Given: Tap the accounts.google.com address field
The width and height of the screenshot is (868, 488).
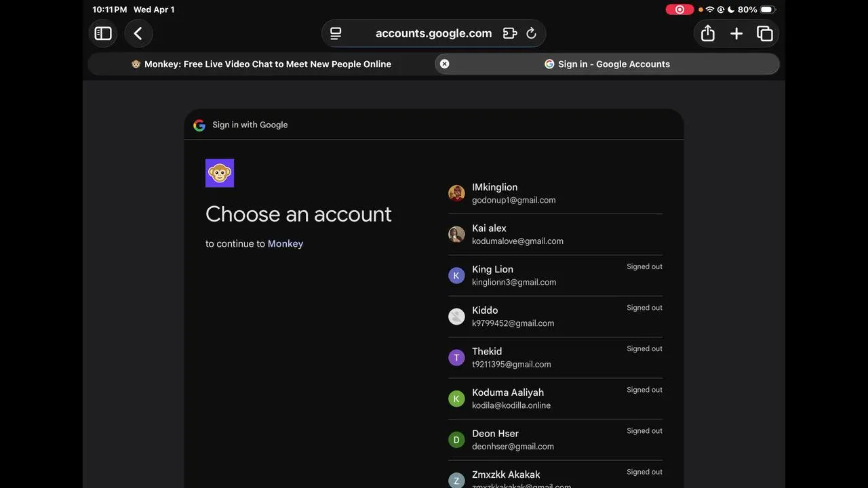Looking at the screenshot, I should click(x=434, y=33).
